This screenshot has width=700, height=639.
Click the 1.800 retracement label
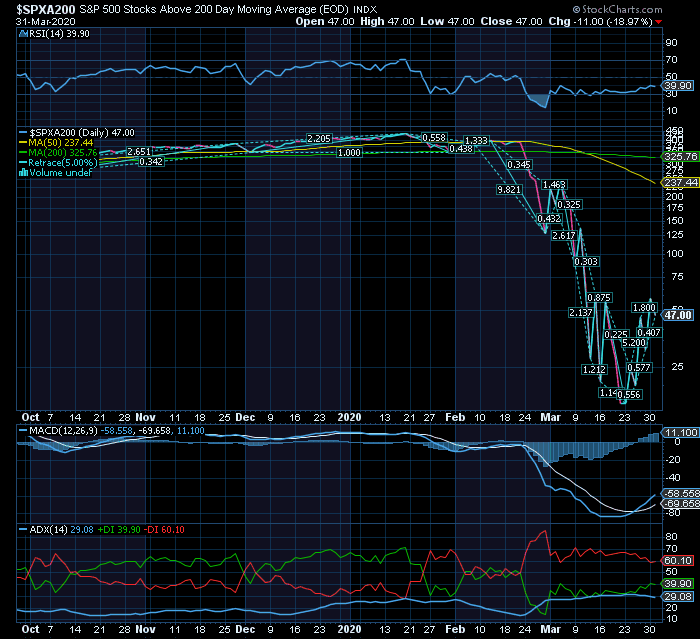tap(644, 308)
